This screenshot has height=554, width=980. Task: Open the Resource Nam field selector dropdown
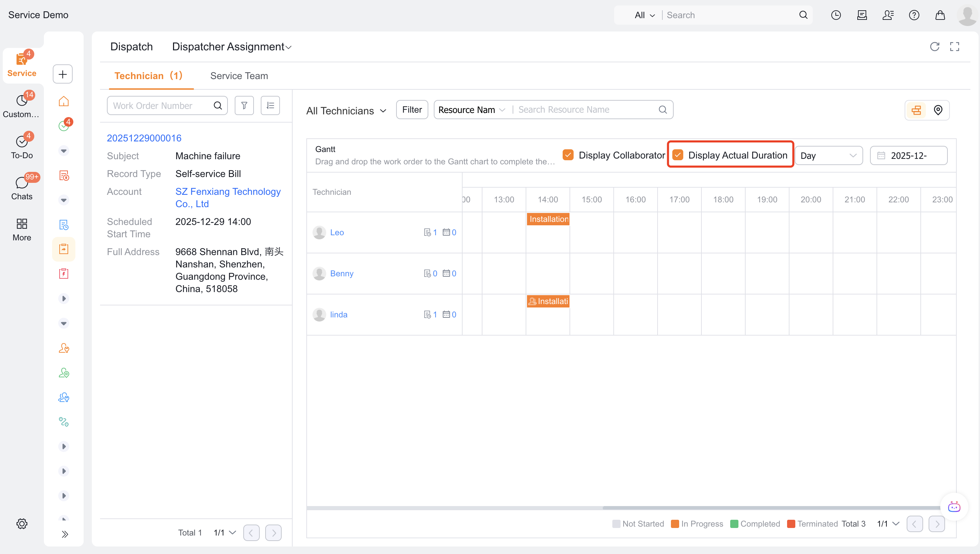tap(472, 110)
